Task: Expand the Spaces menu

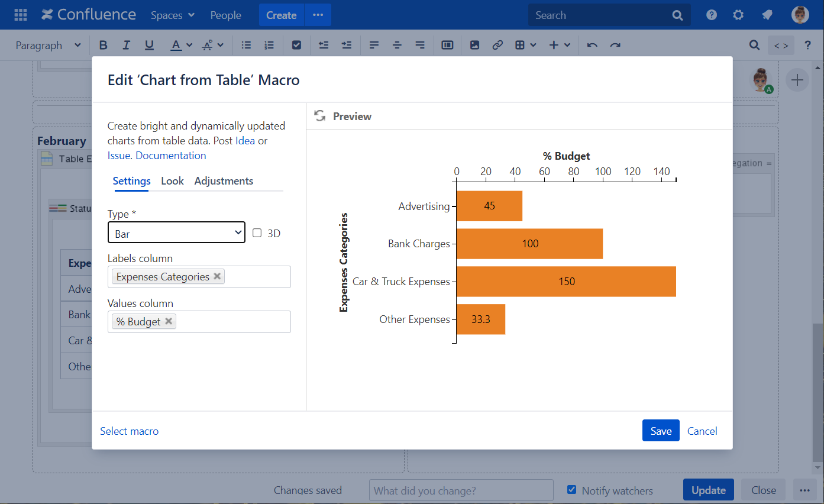Action: (x=173, y=15)
